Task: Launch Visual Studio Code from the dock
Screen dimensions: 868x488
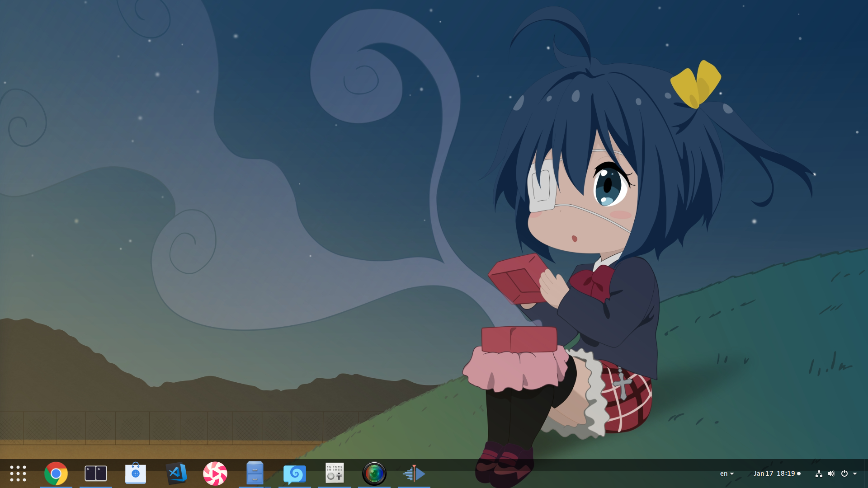Action: click(x=176, y=474)
